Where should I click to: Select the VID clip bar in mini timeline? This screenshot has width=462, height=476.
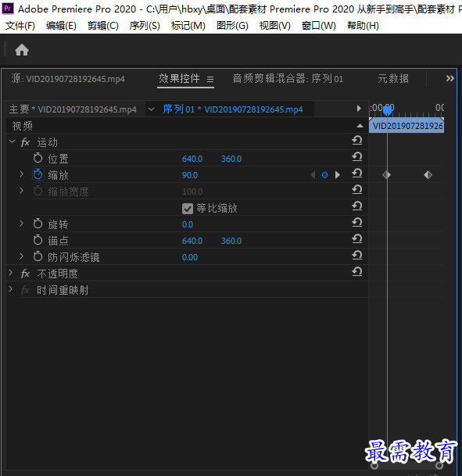[x=406, y=126]
